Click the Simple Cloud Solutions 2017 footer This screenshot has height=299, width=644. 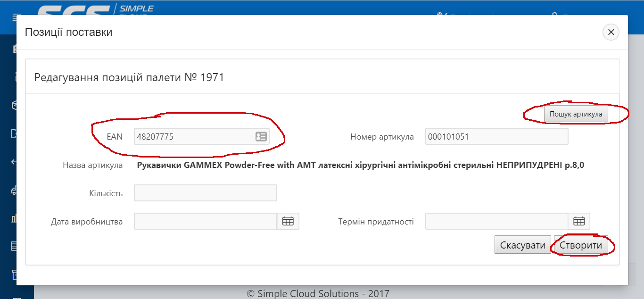coord(318,293)
